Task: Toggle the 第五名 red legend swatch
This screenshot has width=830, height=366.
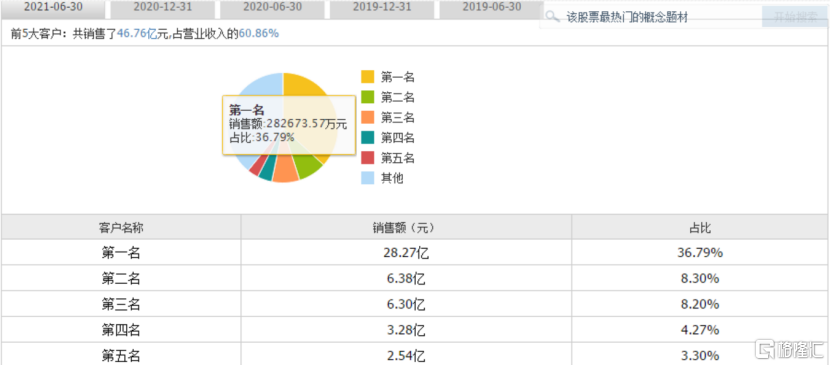Action: pos(368,158)
